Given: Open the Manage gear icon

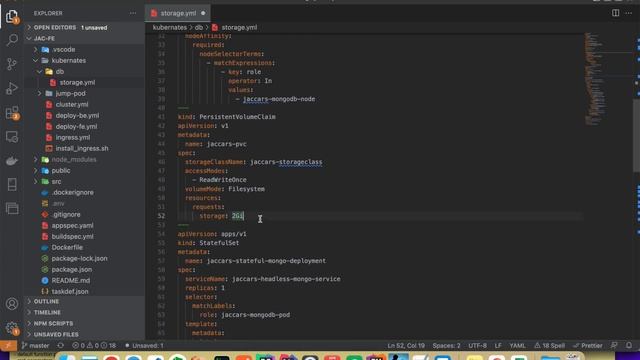Looking at the screenshot, I should point(12,328).
